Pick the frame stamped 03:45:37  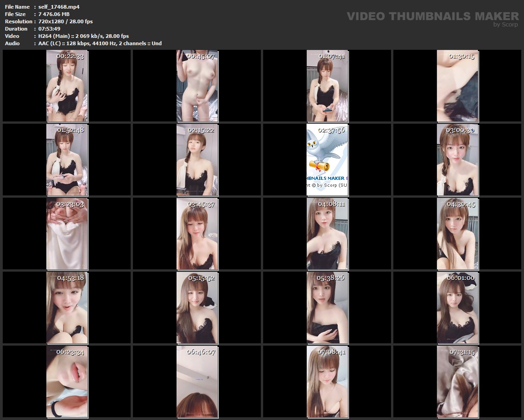click(x=197, y=234)
